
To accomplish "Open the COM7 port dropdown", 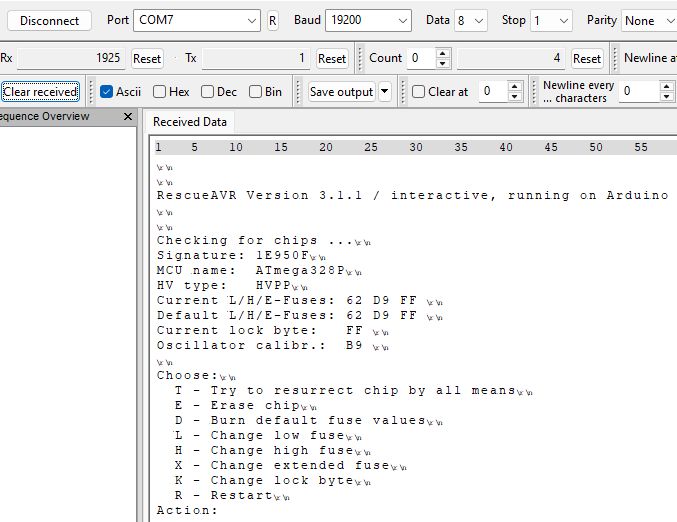I will 197,20.
